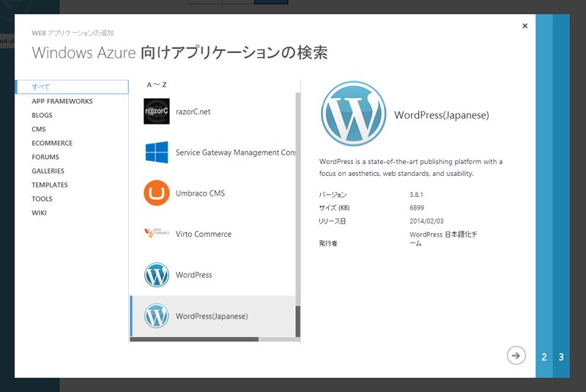586x392 pixels.
Task: Click the WordPress(Japanese) detail title
Action: tap(442, 115)
